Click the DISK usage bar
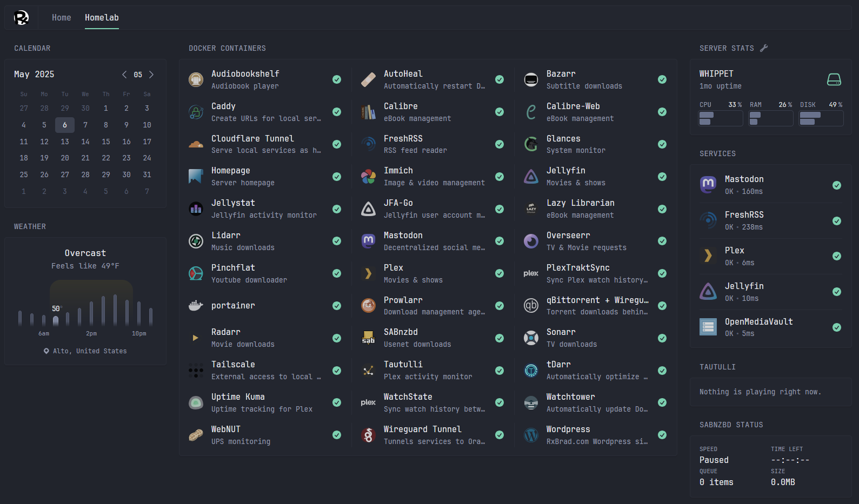Image resolution: width=859 pixels, height=504 pixels. 821,118
